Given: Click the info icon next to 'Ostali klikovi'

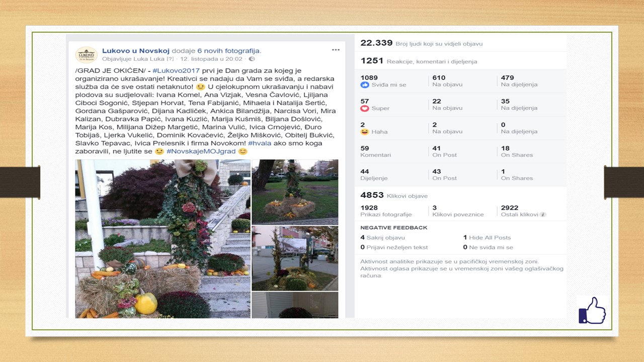Looking at the screenshot, I should click(x=543, y=215).
